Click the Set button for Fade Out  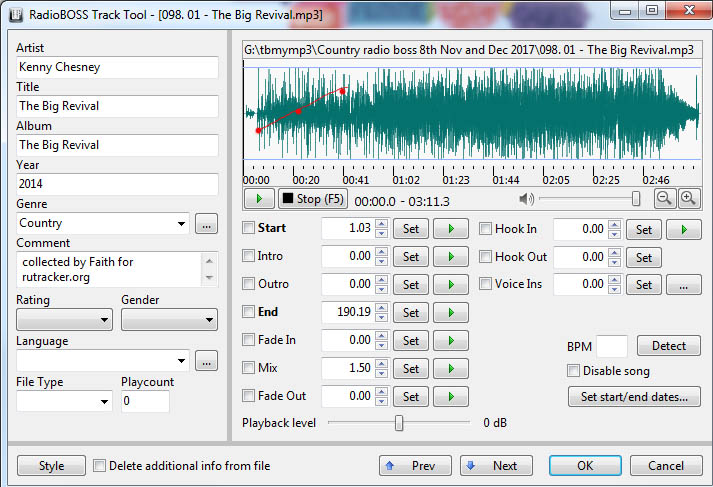click(x=411, y=397)
